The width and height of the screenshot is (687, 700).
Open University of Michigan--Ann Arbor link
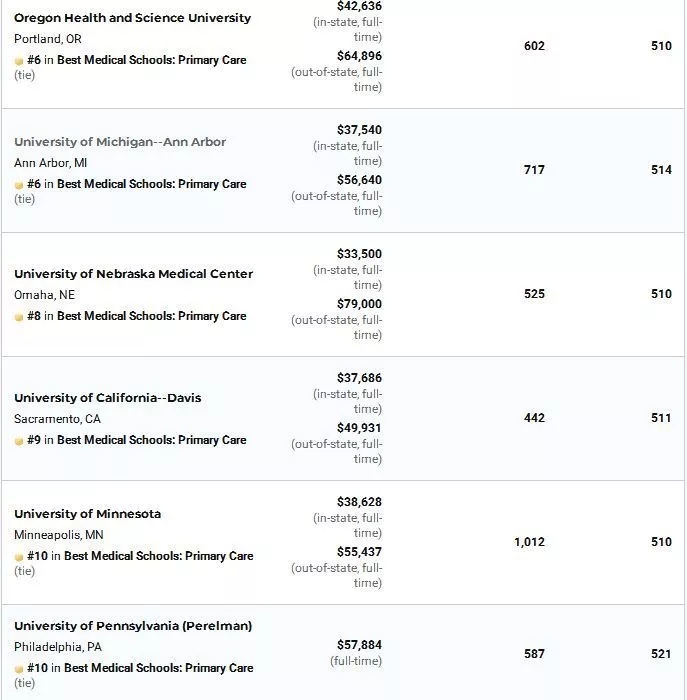click(120, 142)
